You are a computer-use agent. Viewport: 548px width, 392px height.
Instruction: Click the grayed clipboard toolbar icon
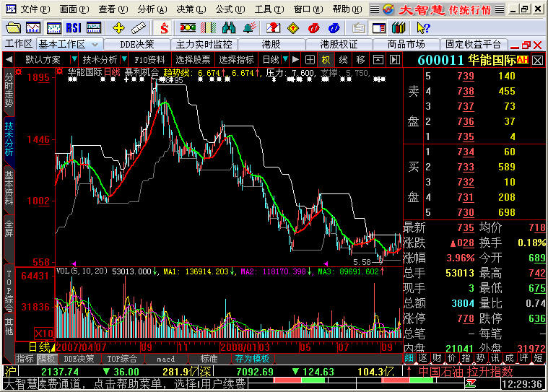[x=358, y=27]
